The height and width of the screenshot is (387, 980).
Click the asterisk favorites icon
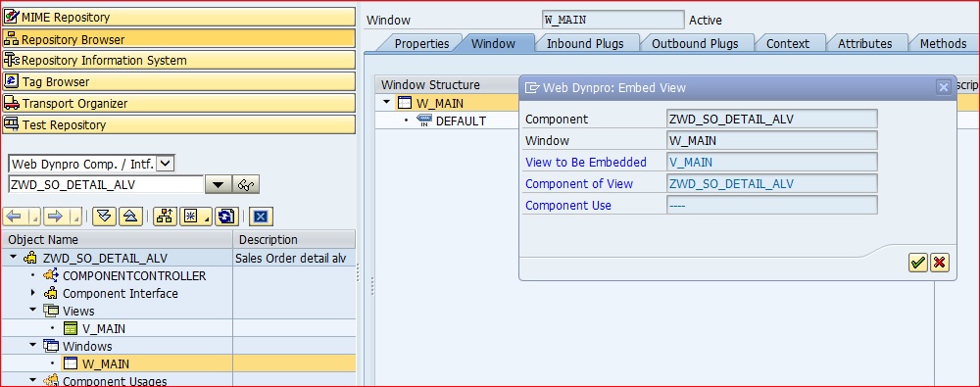coord(191,217)
